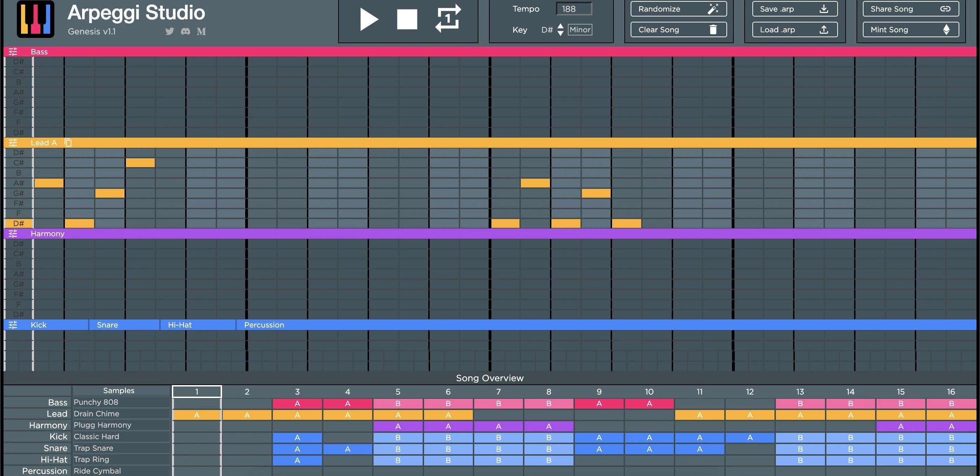Image resolution: width=980 pixels, height=476 pixels.
Task: Toggle the Minor scale mode box
Action: coord(580,30)
